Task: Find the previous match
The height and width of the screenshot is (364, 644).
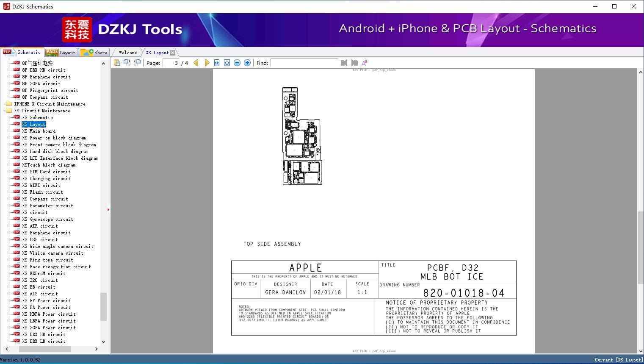Action: tap(344, 63)
